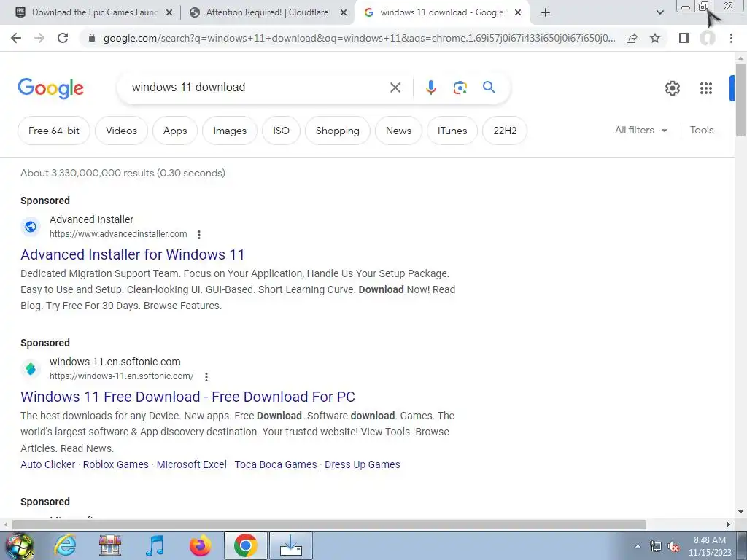
Task: Open the softonic ad options menu
Action: (206, 377)
